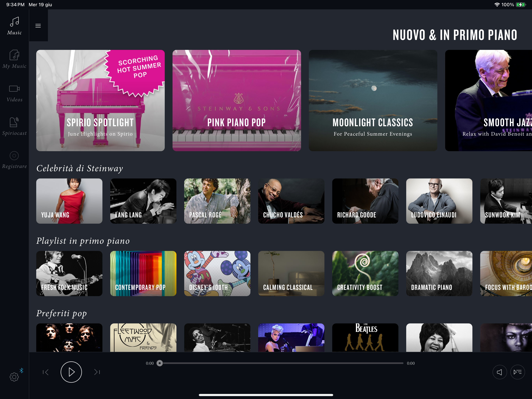Select Sunwook Kim artist tile
Viewport: 532px width, 399px height.
click(x=506, y=201)
